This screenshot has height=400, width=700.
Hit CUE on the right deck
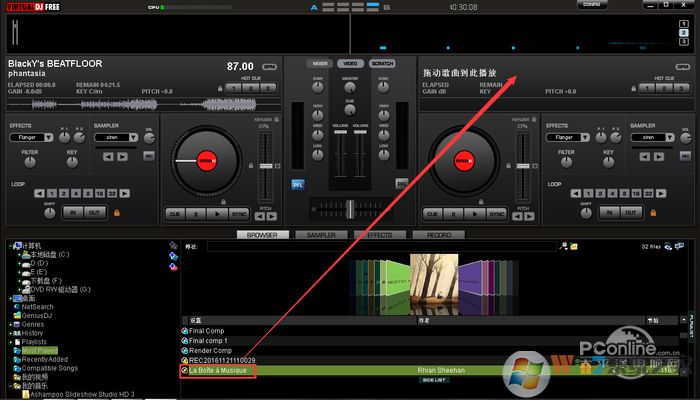[x=432, y=214]
